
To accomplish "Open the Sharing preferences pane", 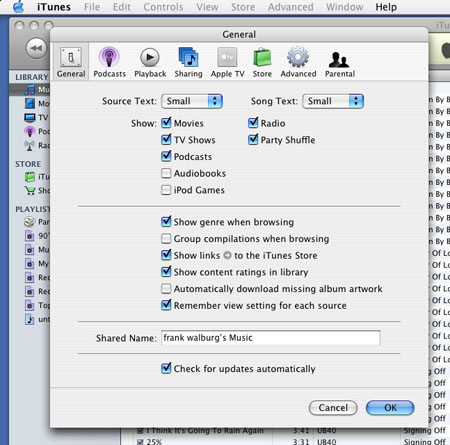I will click(x=188, y=62).
